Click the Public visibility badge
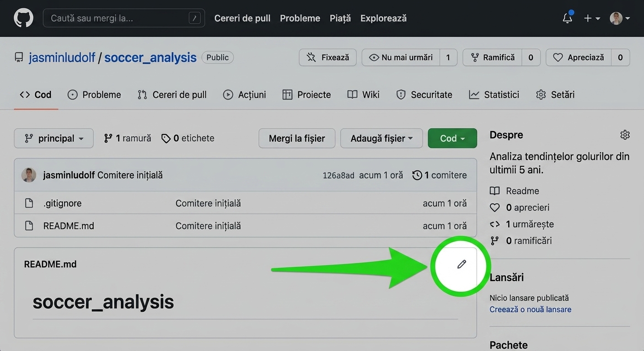The height and width of the screenshot is (351, 644). coord(218,58)
